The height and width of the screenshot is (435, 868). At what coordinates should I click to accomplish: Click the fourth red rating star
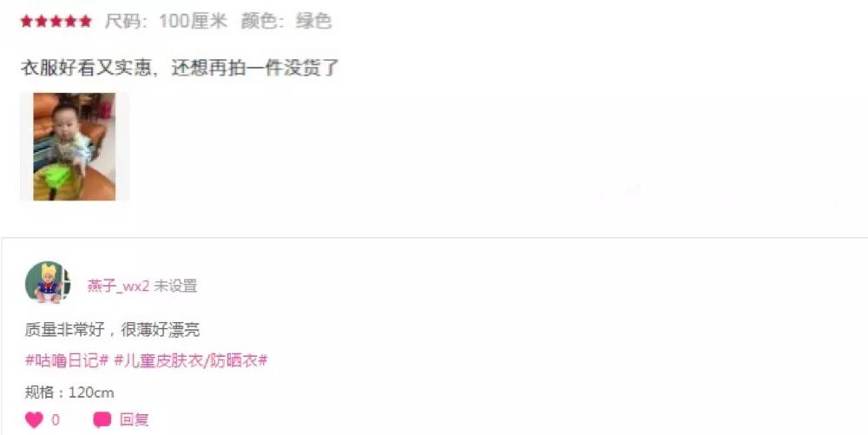[x=70, y=22]
